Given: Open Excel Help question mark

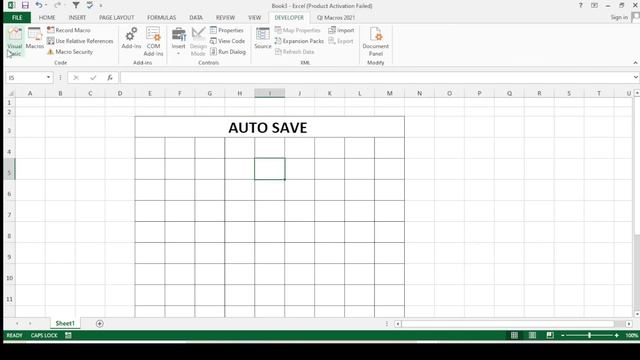Looking at the screenshot, I should click(580, 5).
